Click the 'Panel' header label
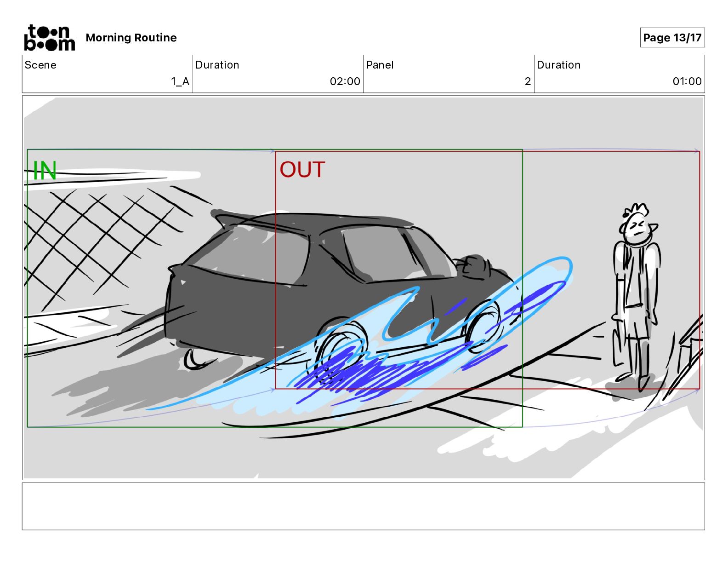This screenshot has width=728, height=563. (x=380, y=65)
